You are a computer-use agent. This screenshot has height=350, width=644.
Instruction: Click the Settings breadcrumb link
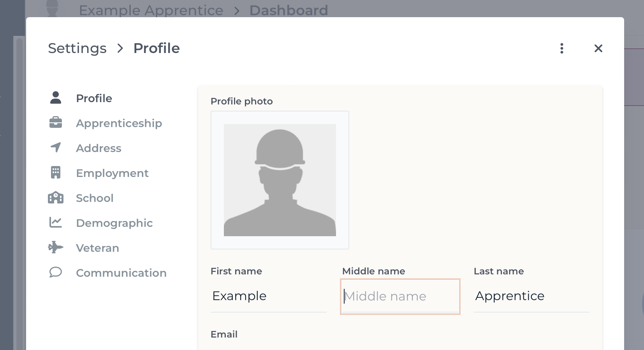(x=77, y=48)
